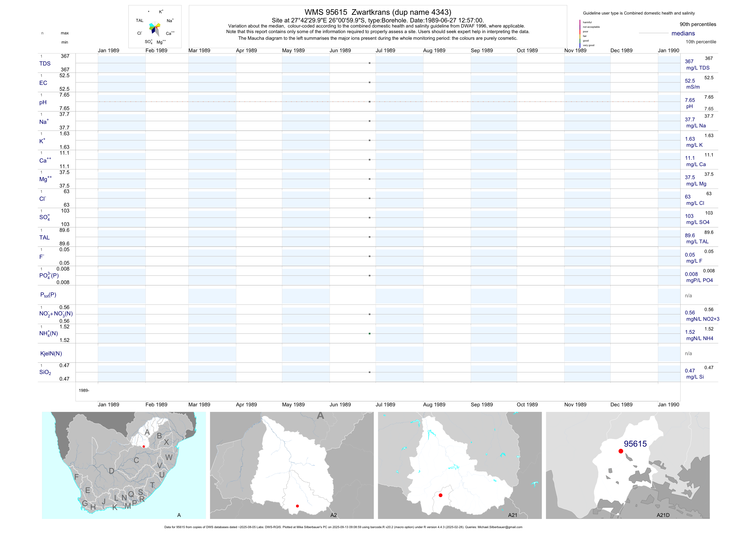
Task: Click the guideline colour scale bar
Action: pyautogui.click(x=580, y=34)
